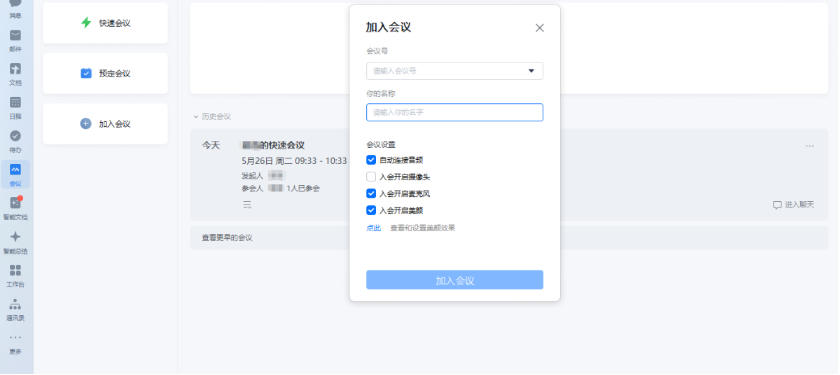Close the 加入会议 dialog with the X

pos(539,28)
